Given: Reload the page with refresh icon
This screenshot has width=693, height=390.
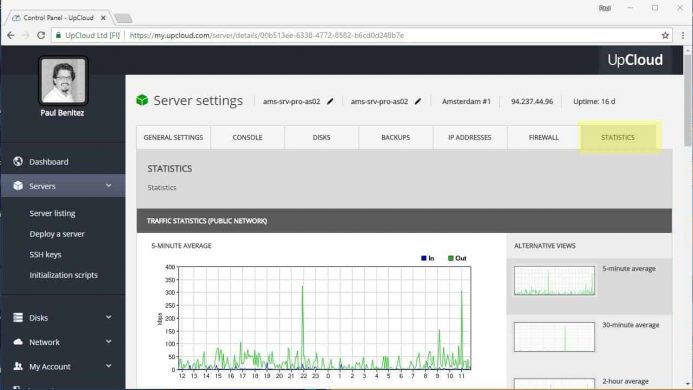Looking at the screenshot, I should tap(41, 35).
